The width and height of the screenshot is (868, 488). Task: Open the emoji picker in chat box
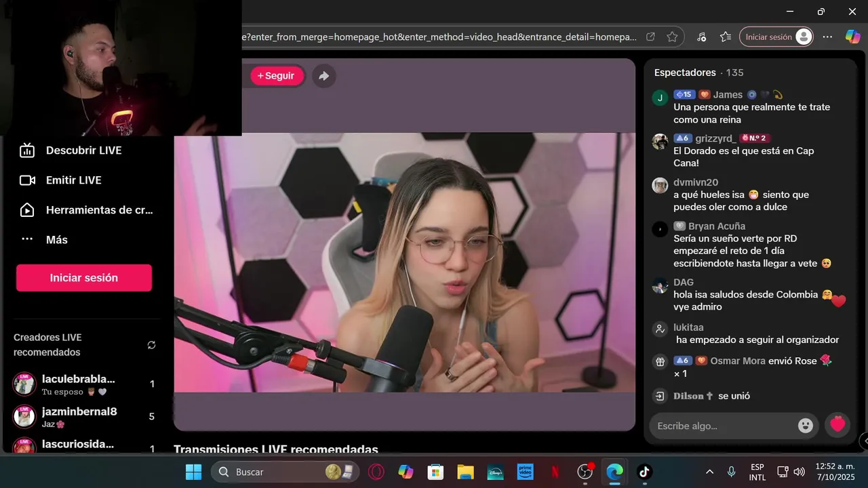(x=806, y=426)
